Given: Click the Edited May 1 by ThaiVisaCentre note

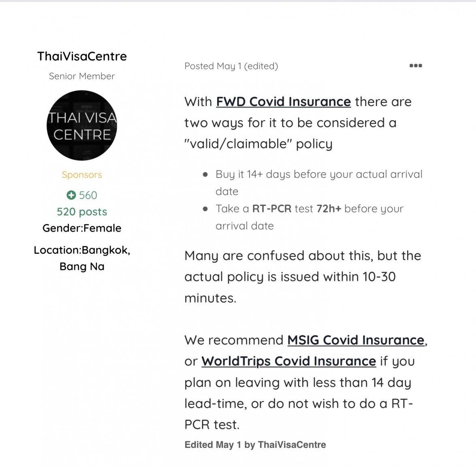Looking at the screenshot, I should click(x=255, y=445).
